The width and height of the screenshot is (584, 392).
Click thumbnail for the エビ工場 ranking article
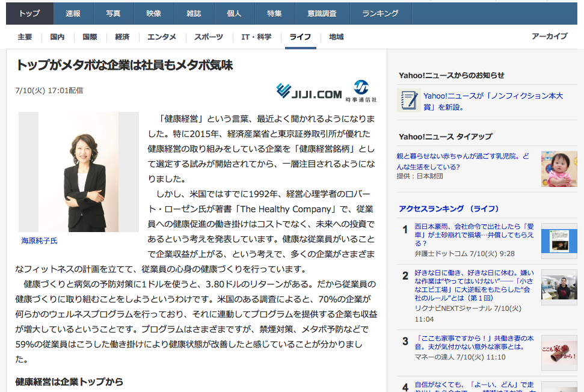point(559,287)
